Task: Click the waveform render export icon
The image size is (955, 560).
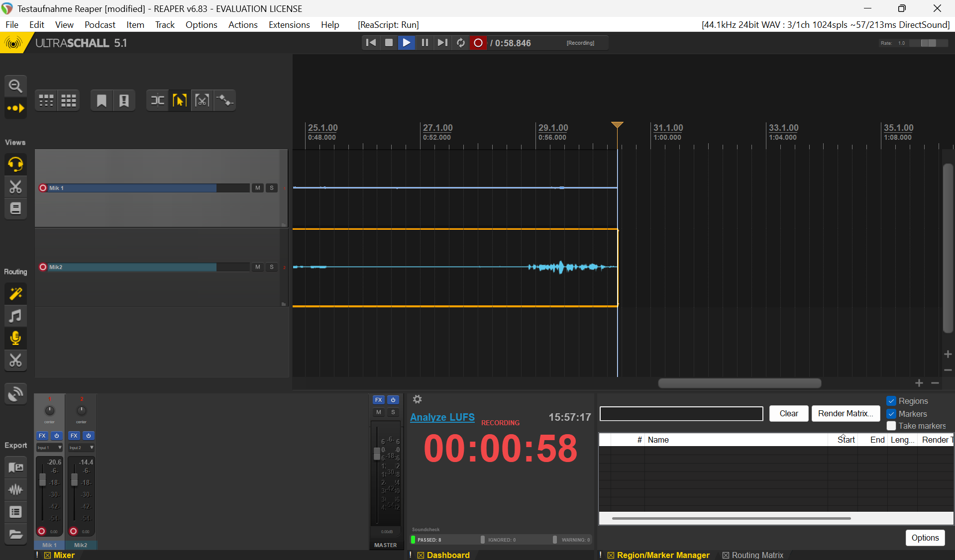Action: [15, 490]
